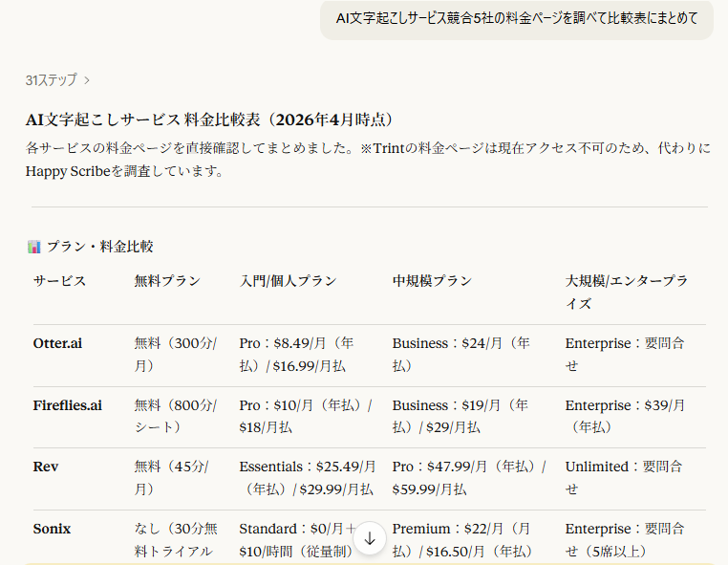This screenshot has width=728, height=565.
Task: Click Rev's Unlimited 要問合せ cell
Action: pyautogui.click(x=623, y=477)
